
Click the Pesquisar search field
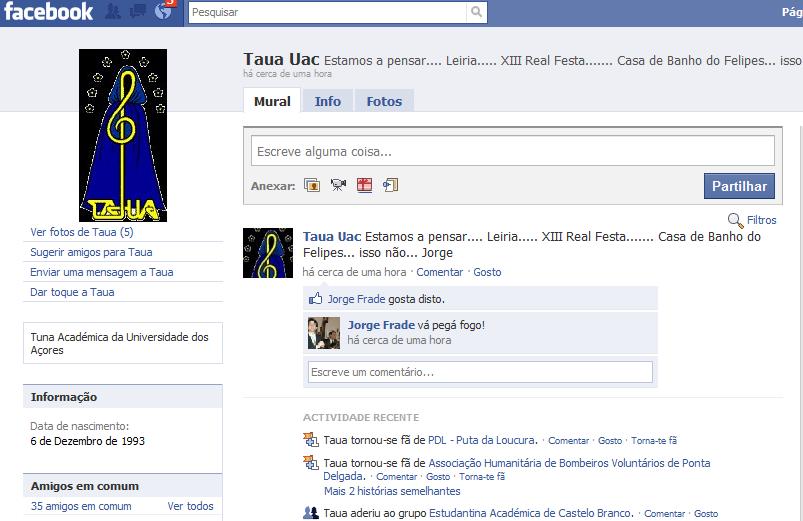click(x=328, y=12)
